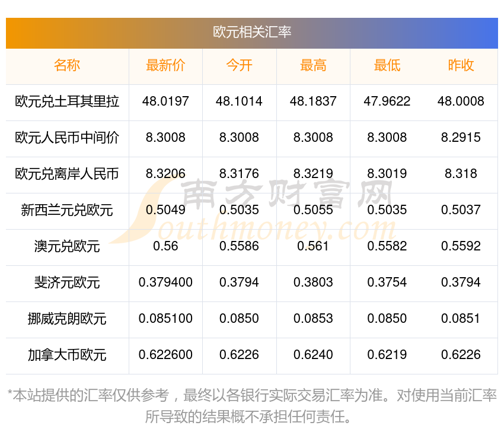Select 8.3008 in the 最高 column
The height and width of the screenshot is (435, 504).
click(313, 138)
